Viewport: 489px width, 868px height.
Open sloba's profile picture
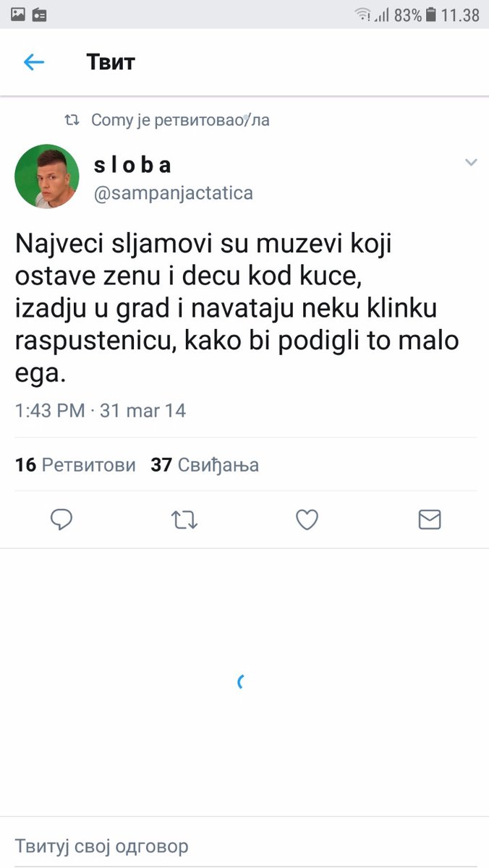coord(47,176)
